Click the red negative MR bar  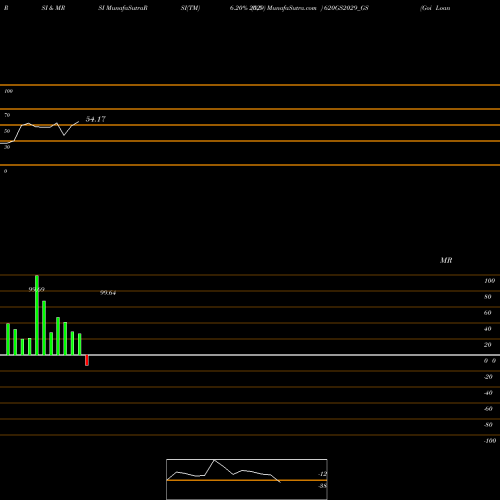[x=87, y=360]
